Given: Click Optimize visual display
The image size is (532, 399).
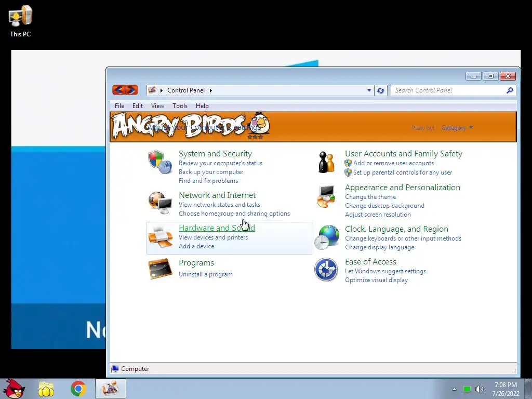Looking at the screenshot, I should point(377,280).
